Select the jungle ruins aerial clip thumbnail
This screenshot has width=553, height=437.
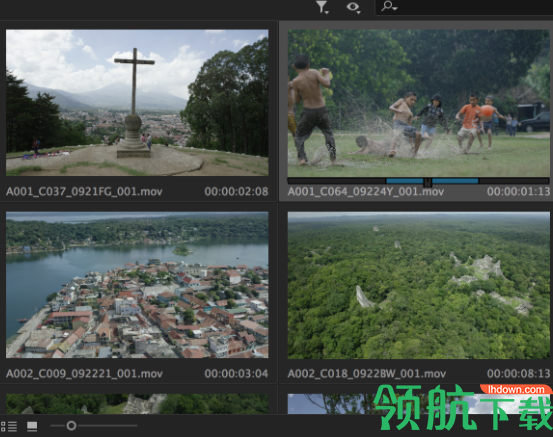(419, 285)
